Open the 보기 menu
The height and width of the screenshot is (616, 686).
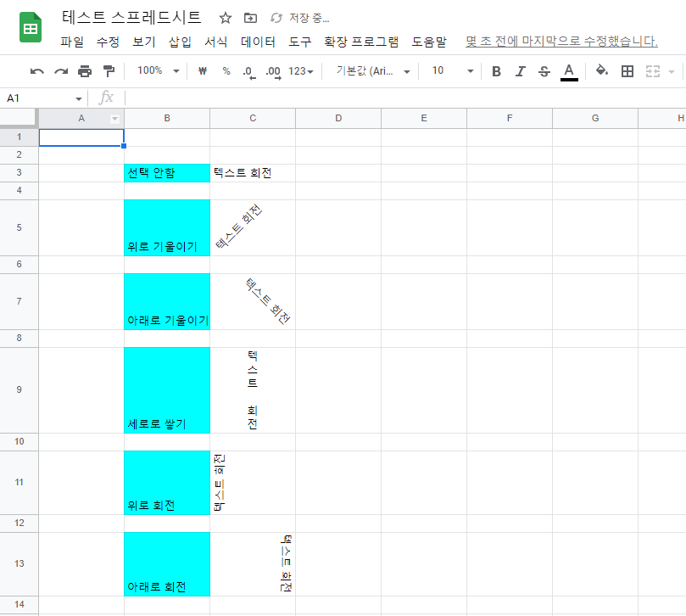144,42
